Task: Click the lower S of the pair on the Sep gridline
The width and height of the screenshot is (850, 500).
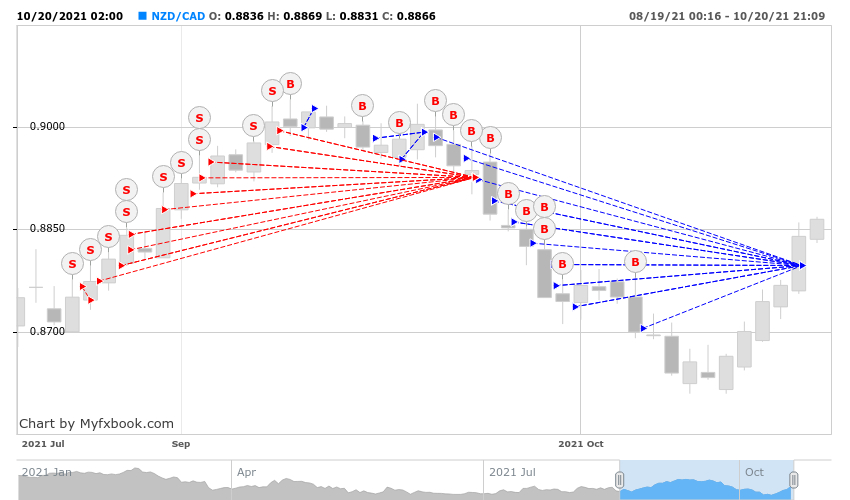Action: (x=199, y=140)
